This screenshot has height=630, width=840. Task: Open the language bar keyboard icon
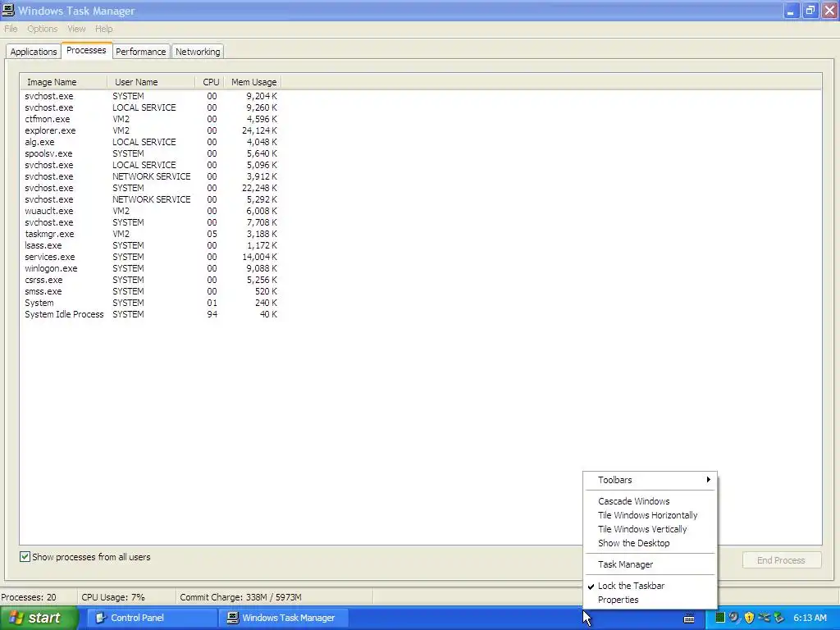click(689, 619)
